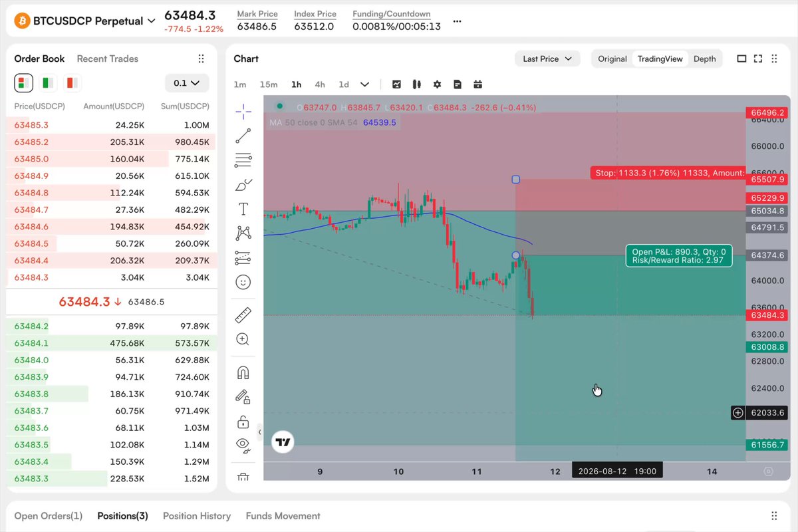Image resolution: width=798 pixels, height=532 pixels.
Task: Expand the Last Price dropdown
Action: (x=547, y=59)
